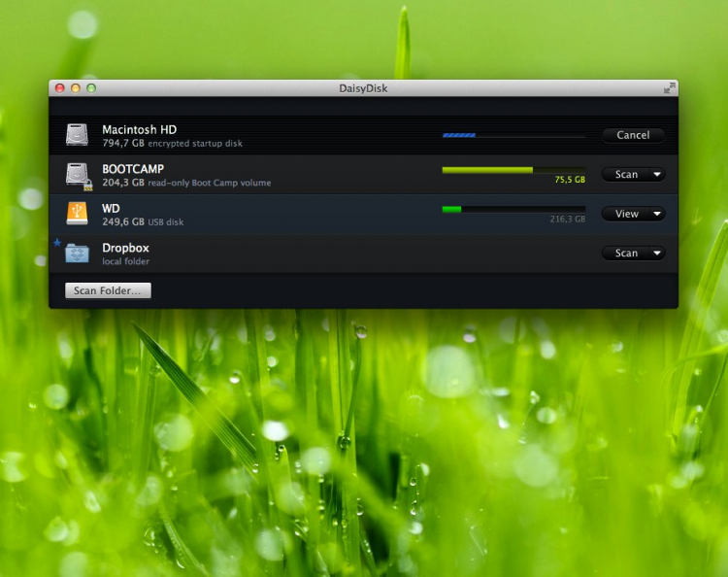
Task: Click the DaisyDisk window title
Action: point(363,88)
